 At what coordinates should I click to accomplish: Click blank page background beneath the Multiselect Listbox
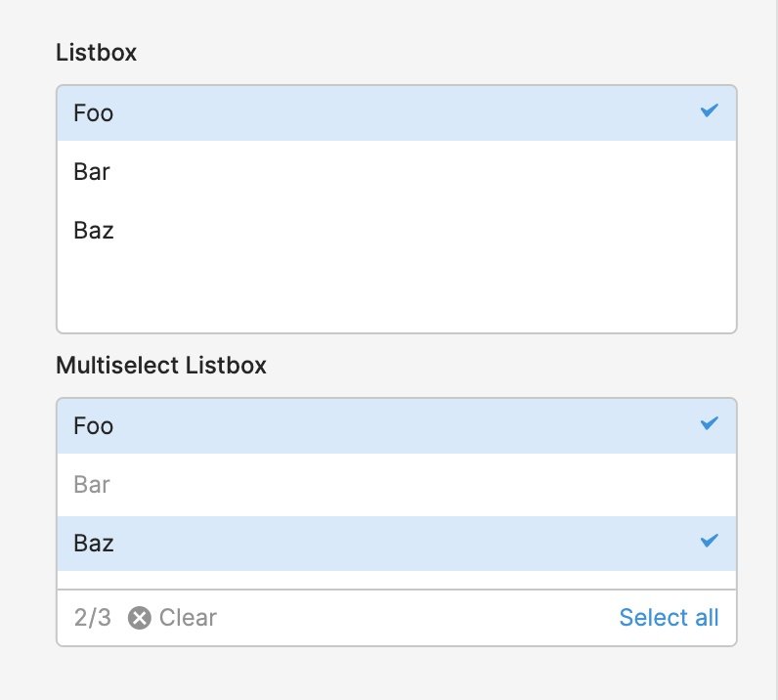[397, 675]
